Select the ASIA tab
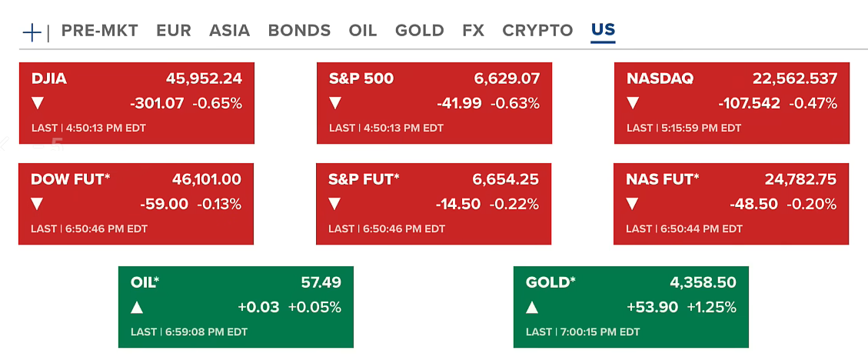Image resolution: width=868 pixels, height=364 pixels. (x=229, y=31)
